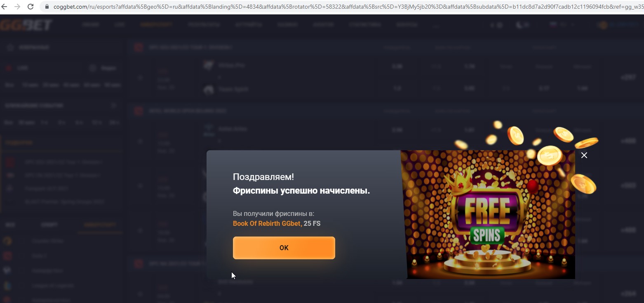The image size is (644, 303).
Task: Go back using the browser back arrow
Action: point(5,7)
